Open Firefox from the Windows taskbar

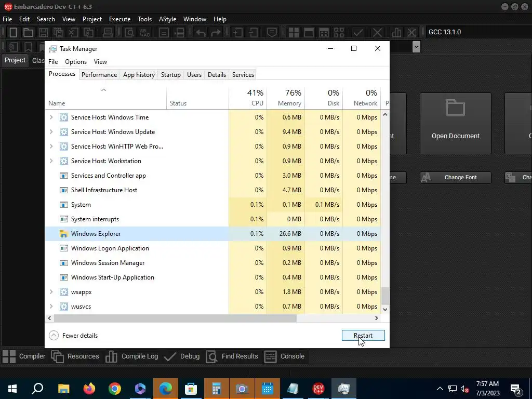[89, 389]
